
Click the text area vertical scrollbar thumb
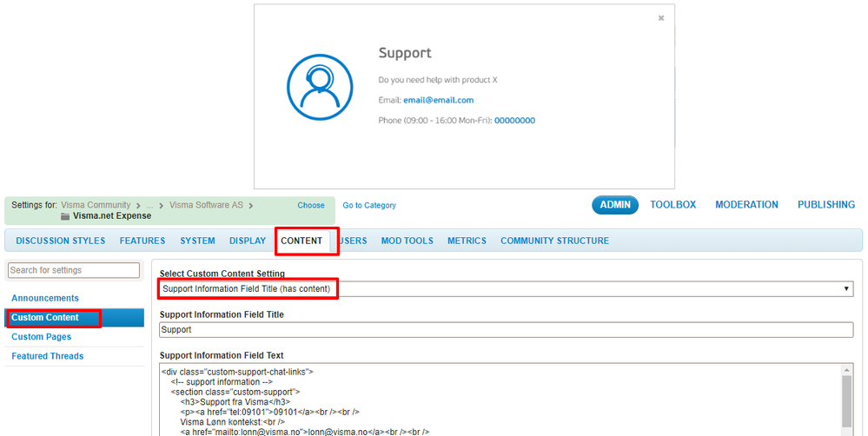tap(846, 401)
